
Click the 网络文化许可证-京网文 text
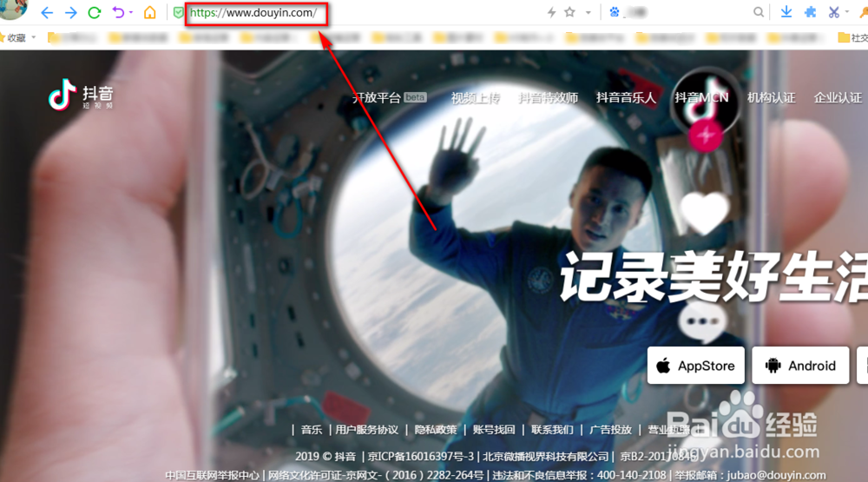point(376,475)
